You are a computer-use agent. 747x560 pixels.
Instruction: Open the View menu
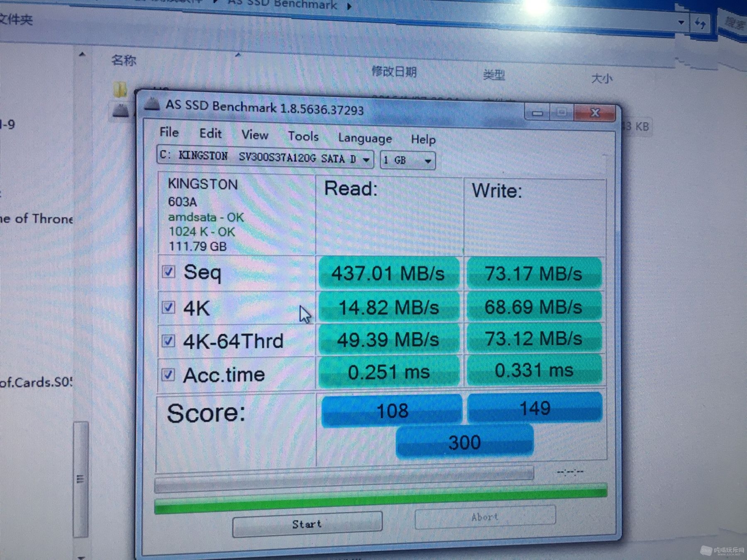255,135
